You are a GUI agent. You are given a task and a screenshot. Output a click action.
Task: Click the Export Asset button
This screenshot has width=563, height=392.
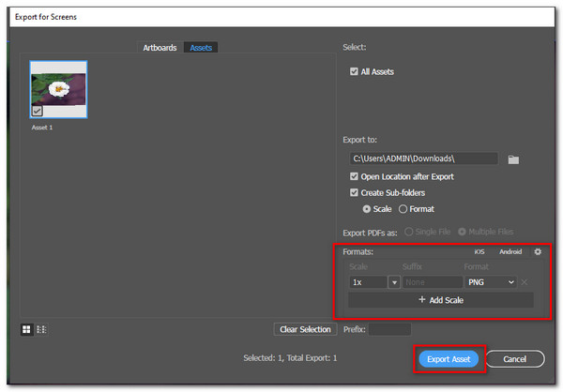(x=447, y=359)
